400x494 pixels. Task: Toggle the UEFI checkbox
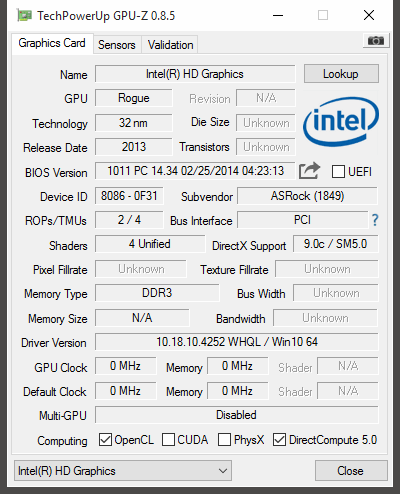(338, 172)
